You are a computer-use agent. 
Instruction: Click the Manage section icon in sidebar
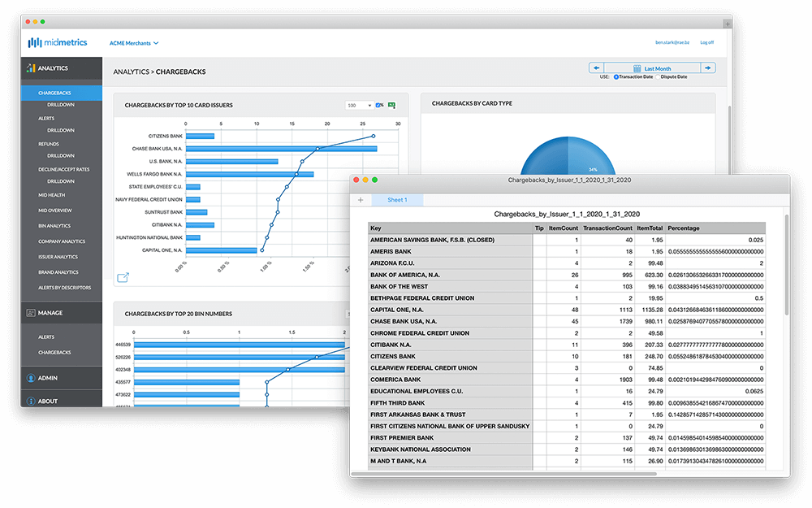[31, 313]
